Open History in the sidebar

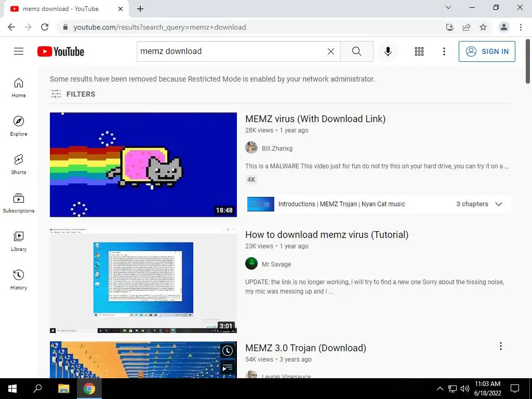19,280
